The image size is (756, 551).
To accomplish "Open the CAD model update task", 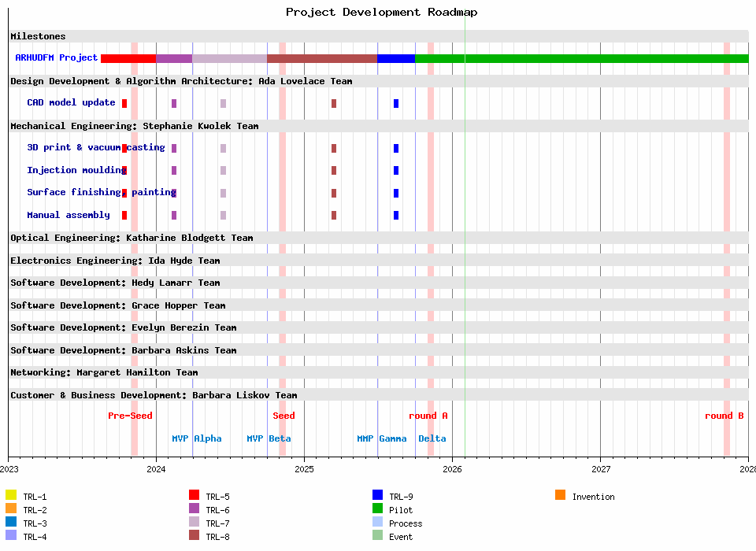I will tap(71, 103).
